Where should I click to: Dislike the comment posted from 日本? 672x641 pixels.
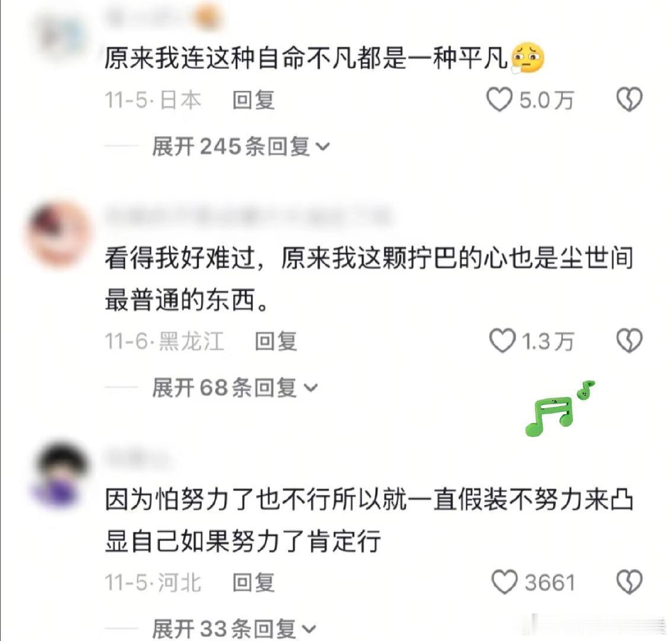(x=629, y=100)
